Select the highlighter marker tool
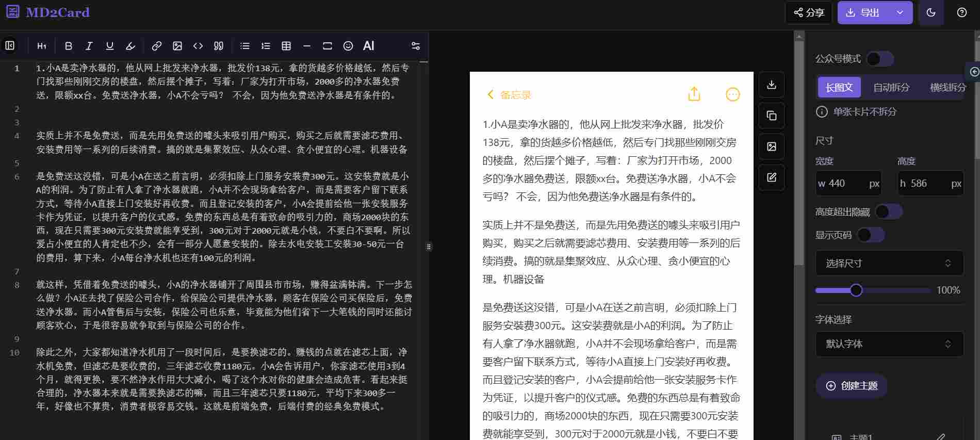Image resolution: width=980 pixels, height=440 pixels. point(130,46)
